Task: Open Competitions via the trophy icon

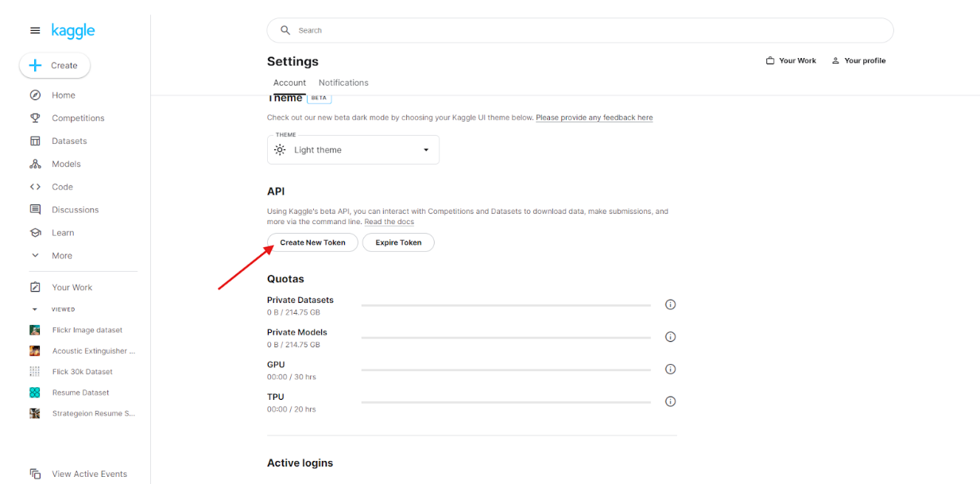Action: 35,118
